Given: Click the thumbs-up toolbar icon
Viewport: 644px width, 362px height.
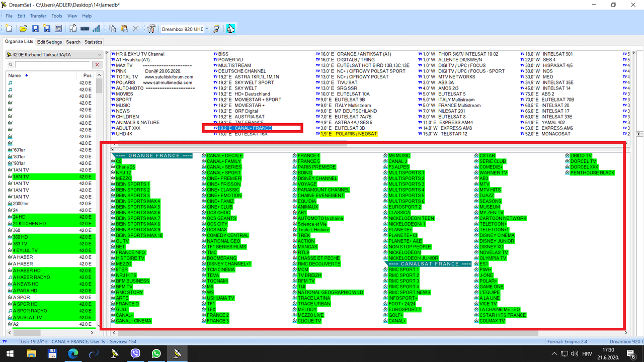Looking at the screenshot, I should tap(230, 29).
